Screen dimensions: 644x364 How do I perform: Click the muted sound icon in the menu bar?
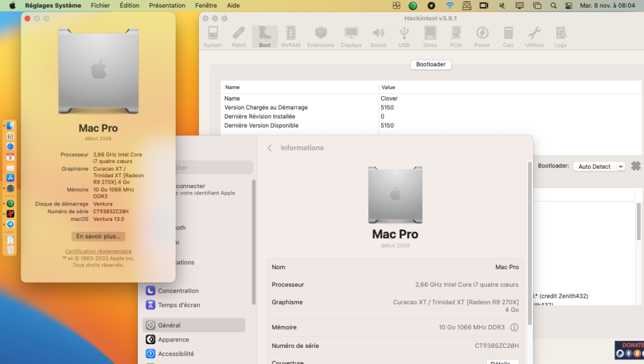click(502, 5)
